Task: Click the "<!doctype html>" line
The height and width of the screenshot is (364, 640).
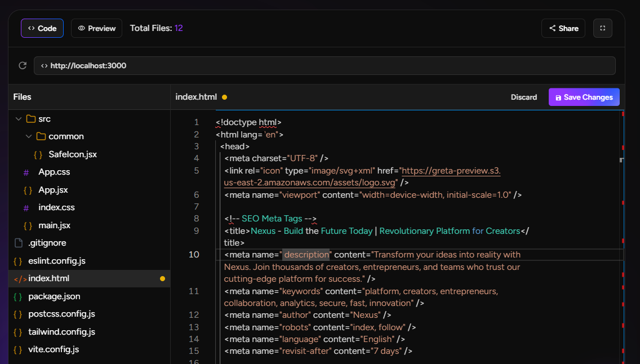Action: (248, 122)
